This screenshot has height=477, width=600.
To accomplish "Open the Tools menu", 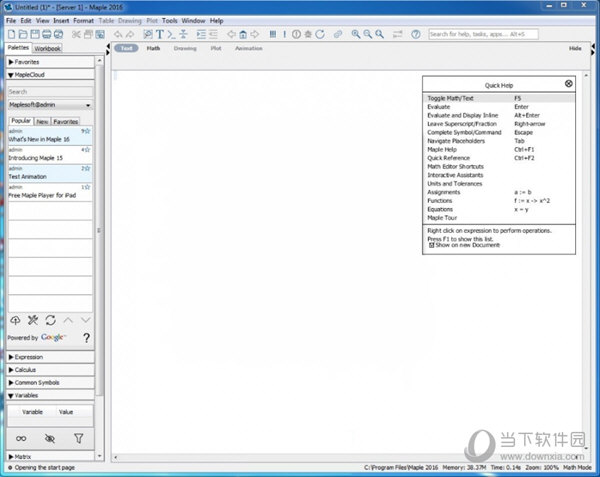I will pos(170,21).
